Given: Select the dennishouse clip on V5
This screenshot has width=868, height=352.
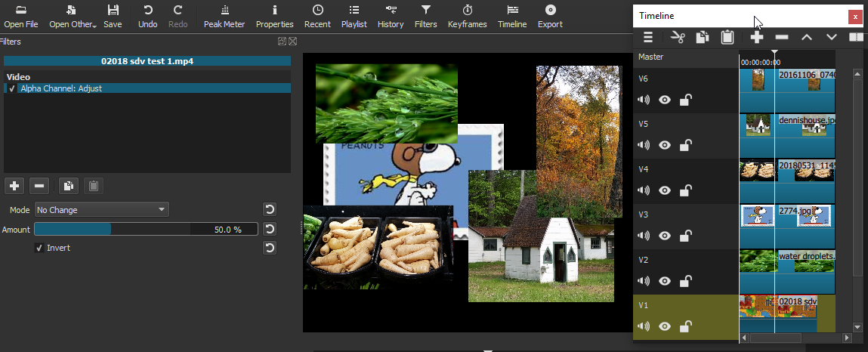Looking at the screenshot, I should (x=787, y=136).
